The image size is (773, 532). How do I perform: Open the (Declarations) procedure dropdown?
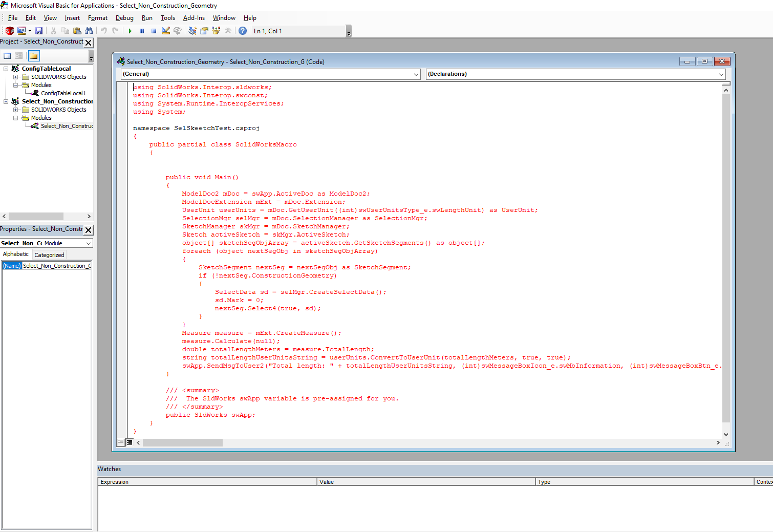[x=721, y=74]
